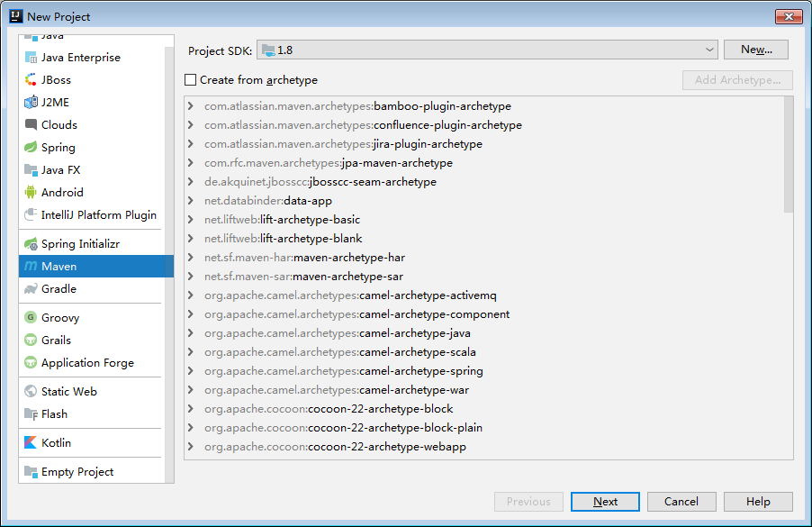Pick the Gradle elephant icon
The width and height of the screenshot is (812, 527).
[31, 288]
